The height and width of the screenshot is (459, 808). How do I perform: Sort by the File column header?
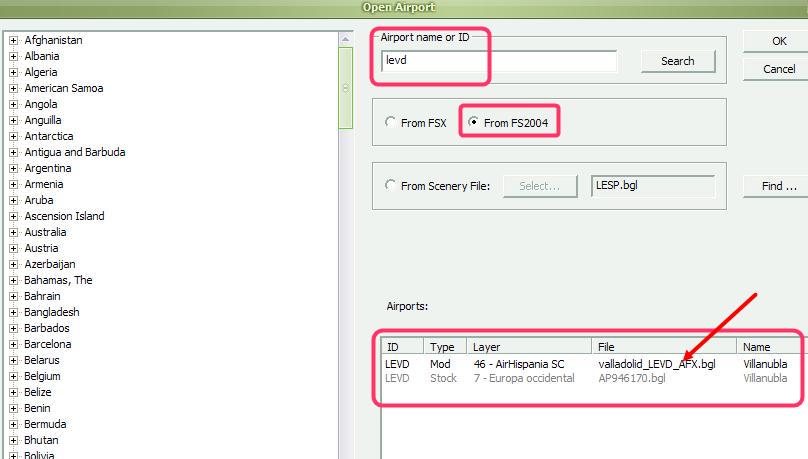coord(663,347)
